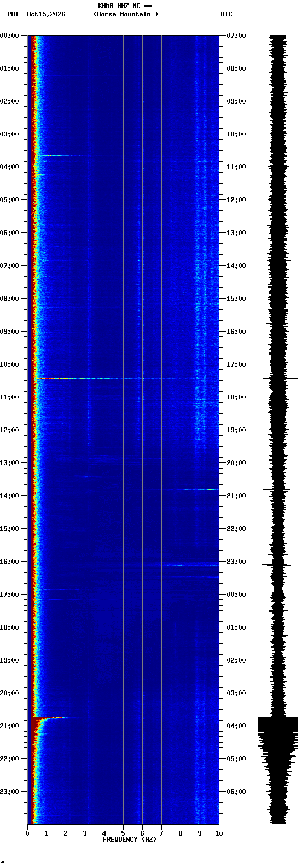302x868 pixels.
Task: Click the 21:00 PDT time label
Action: pyautogui.click(x=9, y=726)
